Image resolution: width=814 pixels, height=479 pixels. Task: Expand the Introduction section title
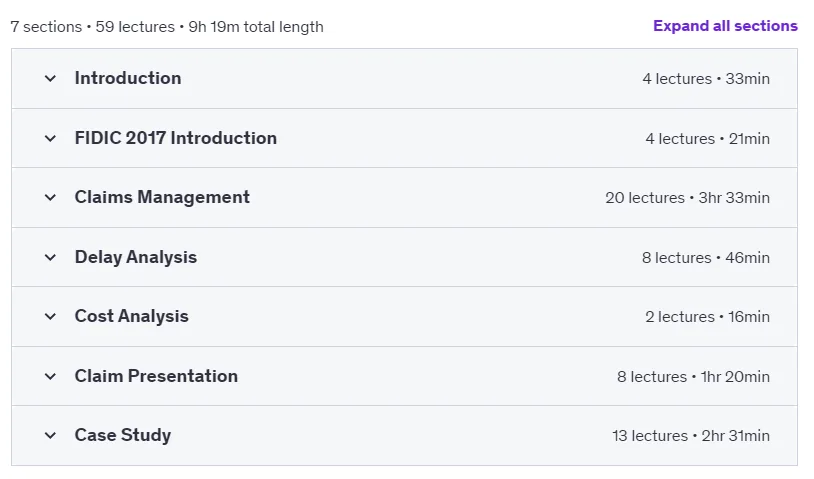coord(128,78)
